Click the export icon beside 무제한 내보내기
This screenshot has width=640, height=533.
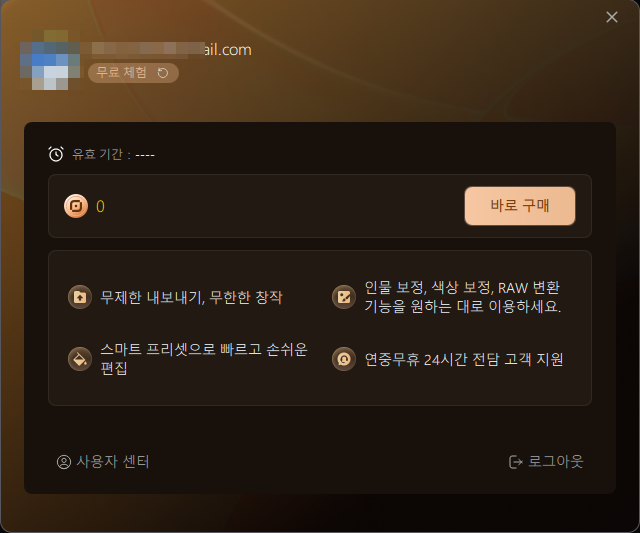point(80,297)
